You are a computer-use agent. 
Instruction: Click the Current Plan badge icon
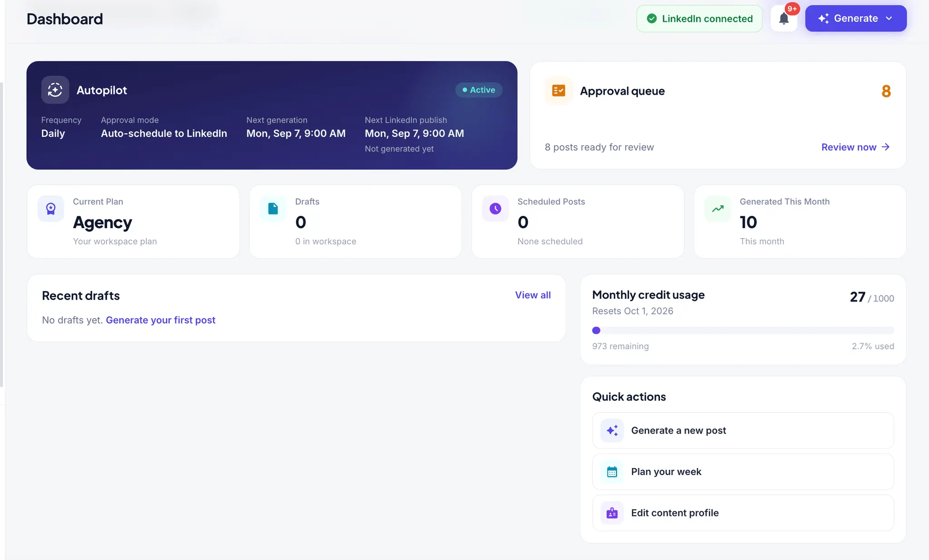pyautogui.click(x=51, y=209)
